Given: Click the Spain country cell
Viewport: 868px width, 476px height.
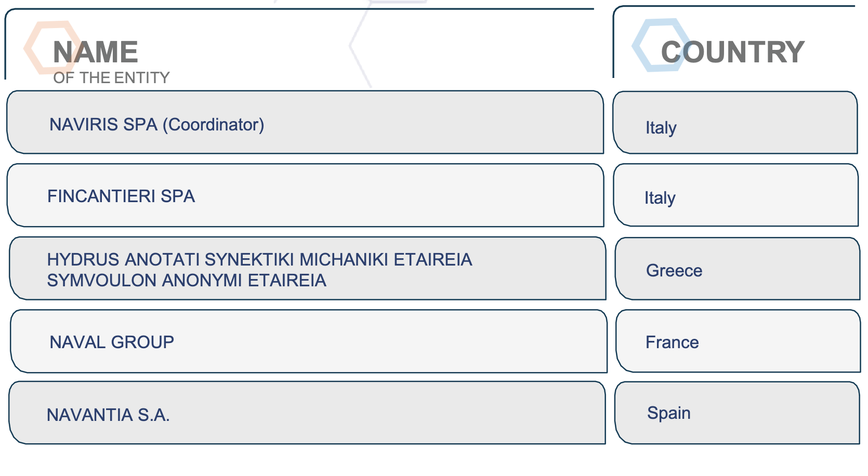Looking at the screenshot, I should [x=737, y=413].
